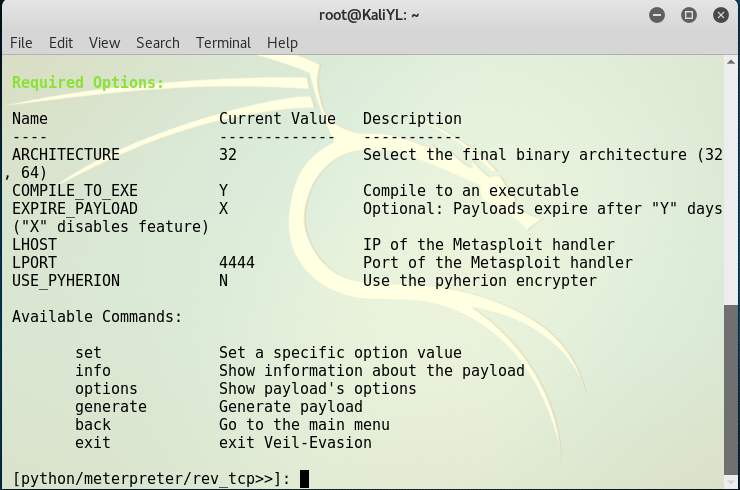Click 'Port of the Metasploit handler' text
Viewport: 740px width, 490px height.
497,262
